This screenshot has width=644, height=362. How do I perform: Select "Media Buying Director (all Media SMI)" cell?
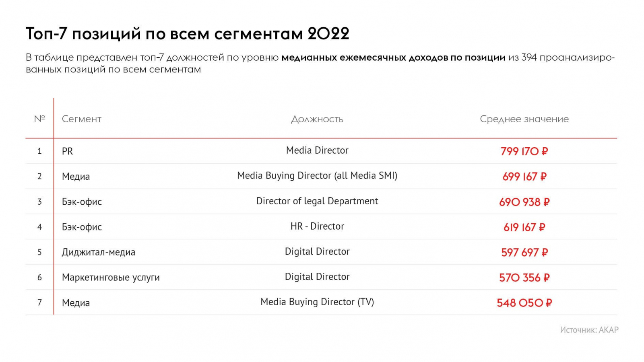pyautogui.click(x=317, y=176)
